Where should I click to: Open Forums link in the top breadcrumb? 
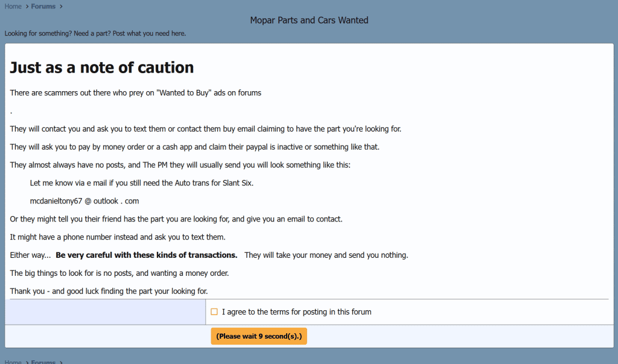(43, 7)
